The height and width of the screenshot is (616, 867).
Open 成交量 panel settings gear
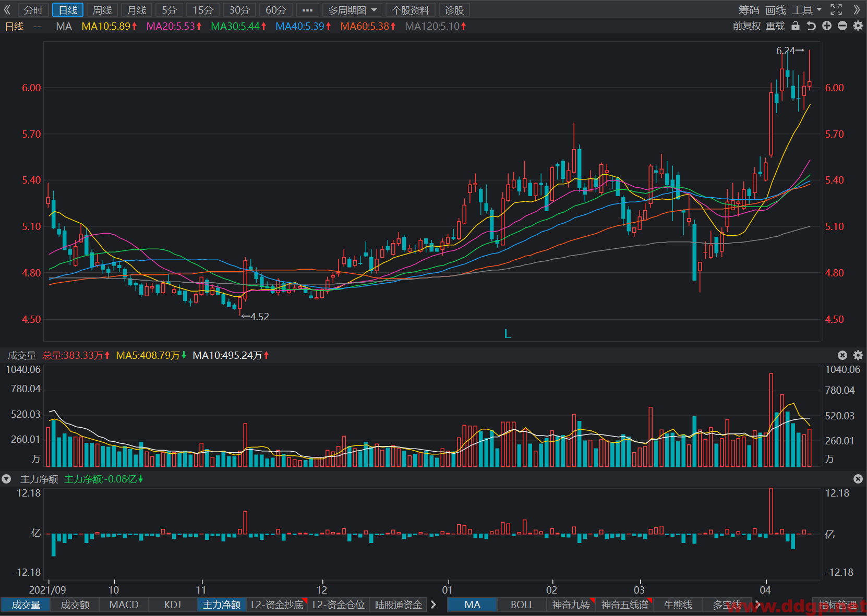pyautogui.click(x=858, y=355)
